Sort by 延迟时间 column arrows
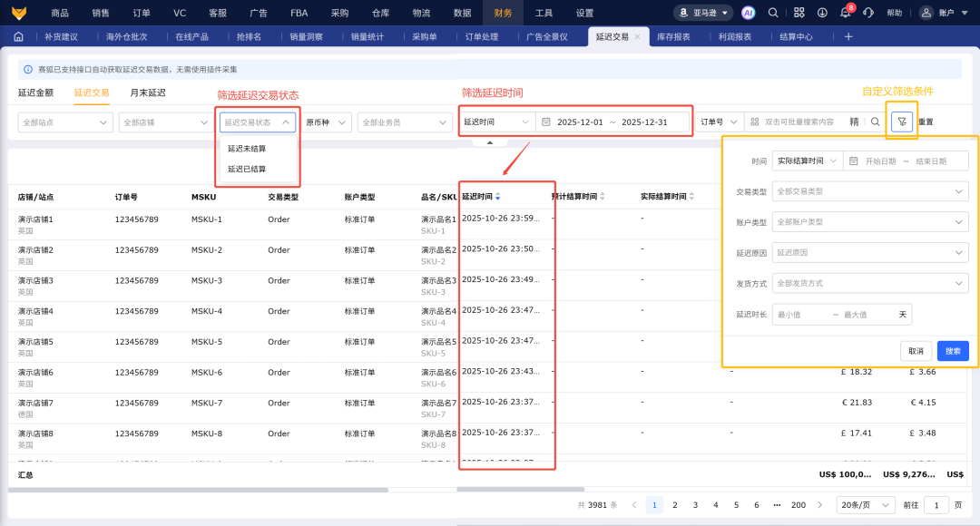The image size is (980, 526). pos(497,196)
